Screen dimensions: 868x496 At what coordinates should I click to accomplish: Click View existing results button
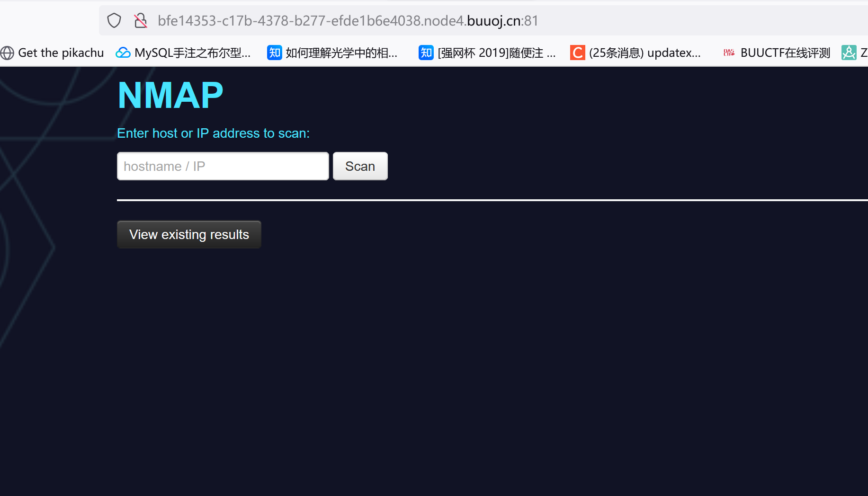coord(189,234)
